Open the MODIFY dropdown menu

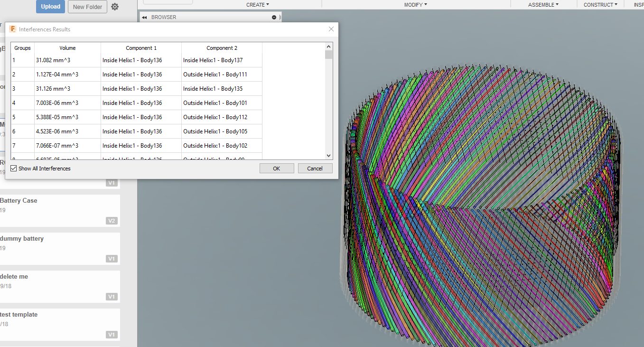pyautogui.click(x=415, y=5)
